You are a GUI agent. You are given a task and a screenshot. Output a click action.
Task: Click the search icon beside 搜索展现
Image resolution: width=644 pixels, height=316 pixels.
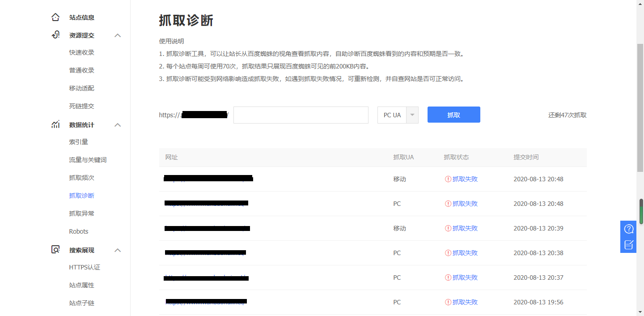pos(55,250)
